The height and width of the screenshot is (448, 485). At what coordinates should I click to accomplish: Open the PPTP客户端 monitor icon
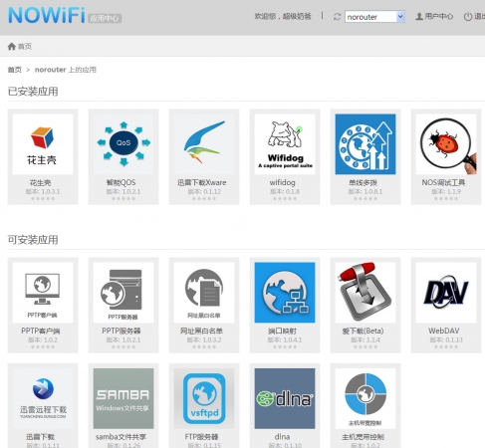pyautogui.click(x=43, y=293)
